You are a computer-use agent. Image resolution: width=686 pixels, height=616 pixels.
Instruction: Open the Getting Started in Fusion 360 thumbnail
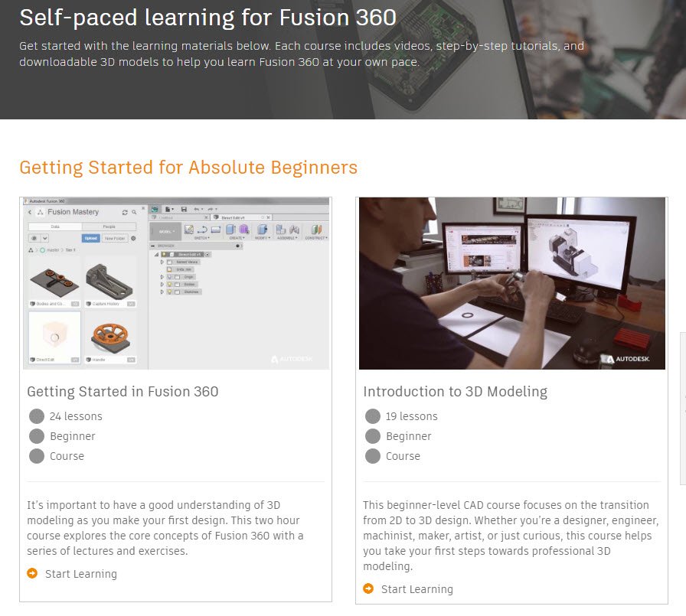pyautogui.click(x=176, y=283)
